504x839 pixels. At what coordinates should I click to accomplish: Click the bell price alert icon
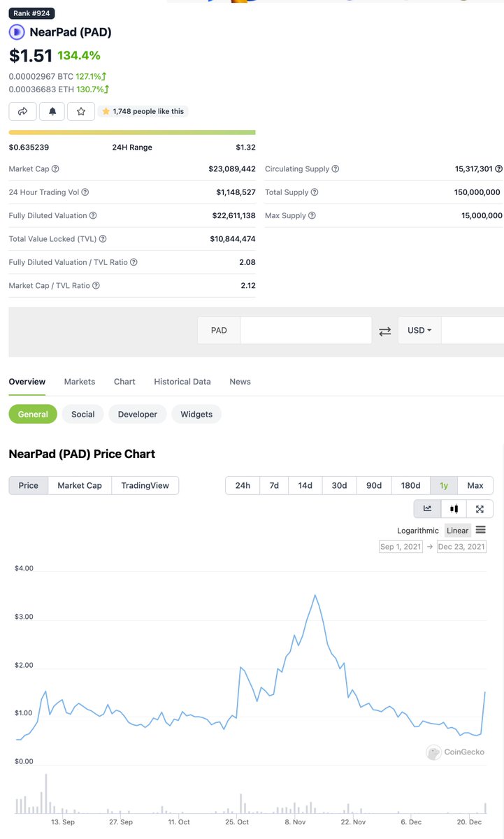(x=52, y=111)
